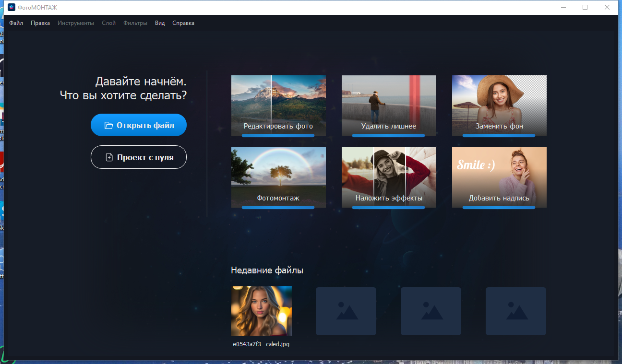Click the folder icon in Открыть файл
622x364 pixels.
tap(108, 126)
